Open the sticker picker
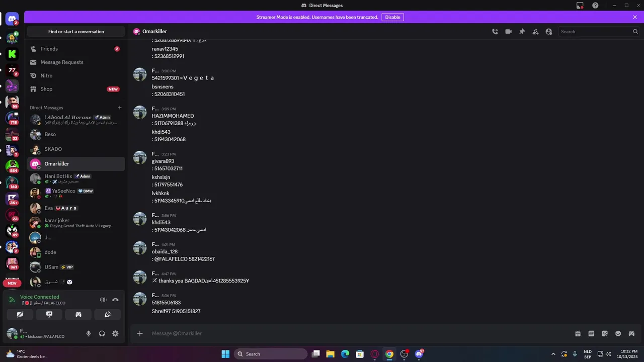The height and width of the screenshot is (362, 644). 605,333
